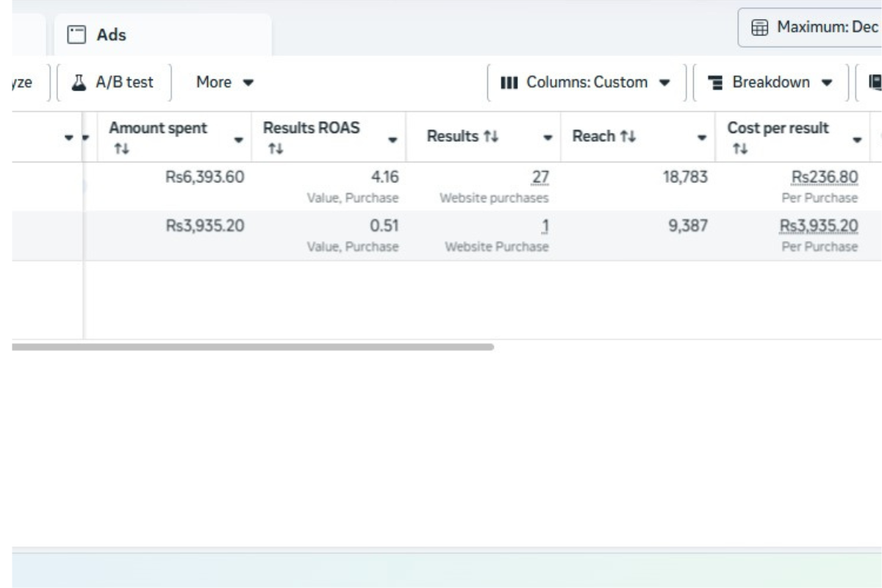Image resolution: width=882 pixels, height=588 pixels.
Task: Open the Results column options arrow
Action: [x=548, y=137]
